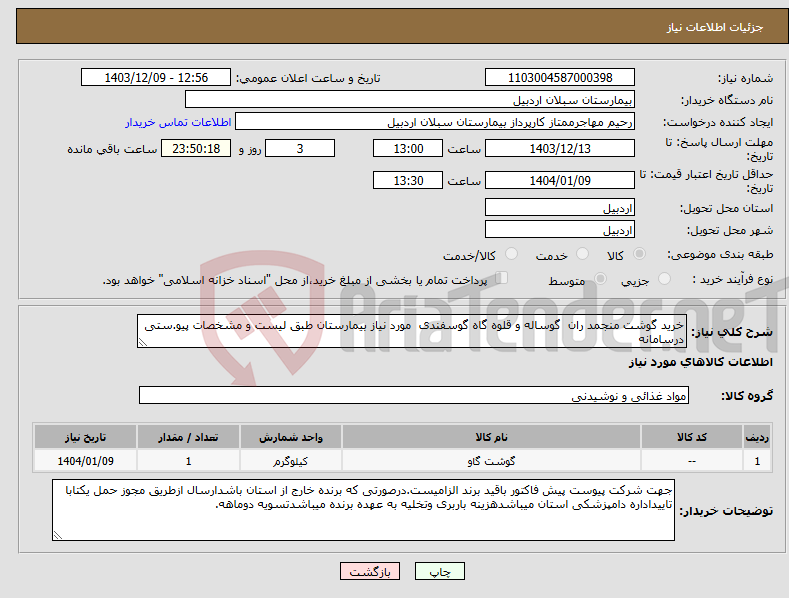Click the نام کالا column header

(x=491, y=437)
